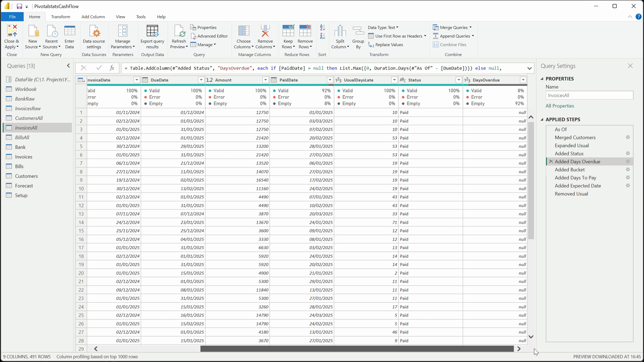Click the Manage query dropdown button
644x362 pixels.
tap(203, 45)
